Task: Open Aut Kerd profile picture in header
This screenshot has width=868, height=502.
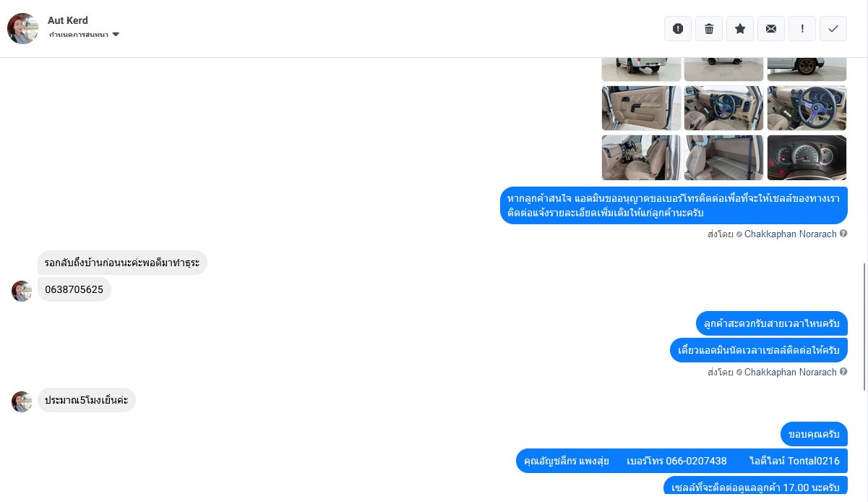Action: tap(22, 28)
